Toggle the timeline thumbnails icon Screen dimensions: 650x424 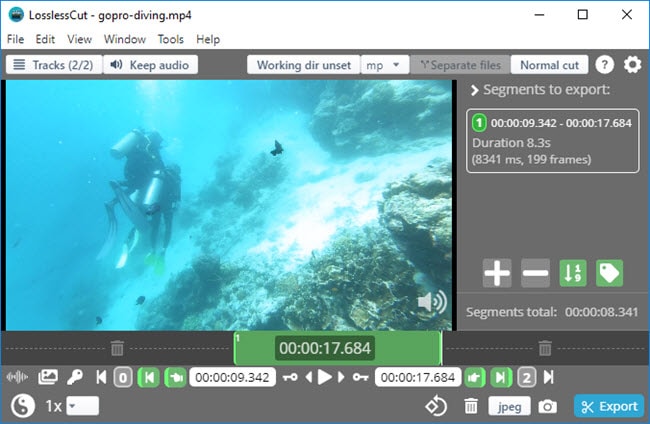click(48, 377)
